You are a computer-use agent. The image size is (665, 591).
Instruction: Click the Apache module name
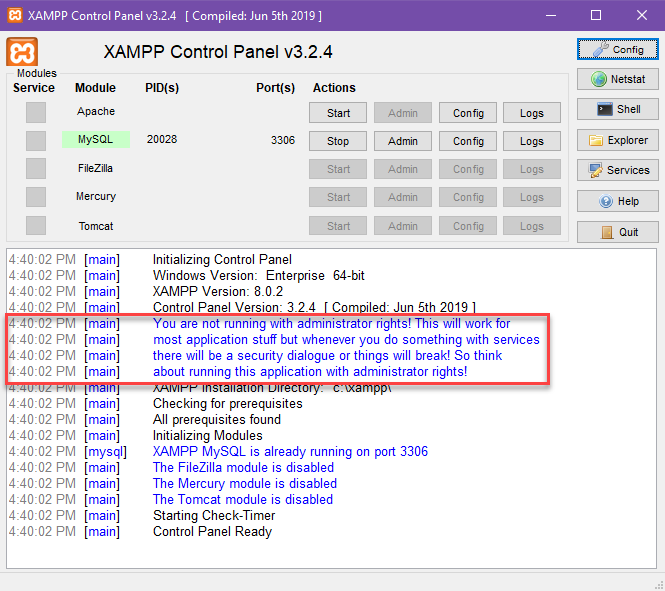coord(96,111)
